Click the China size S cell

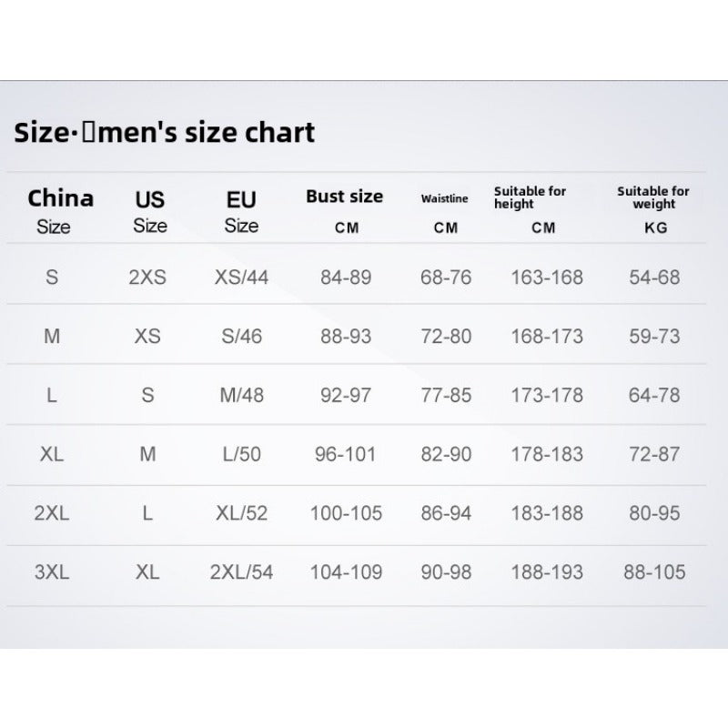click(52, 278)
